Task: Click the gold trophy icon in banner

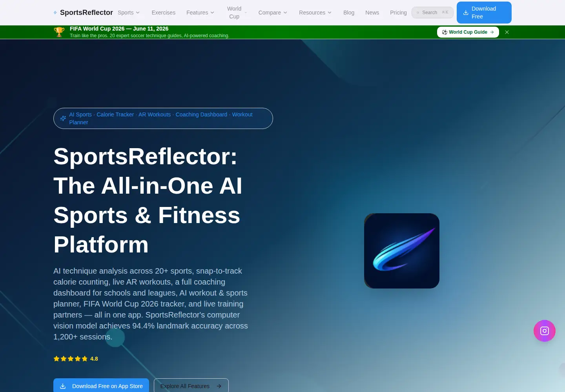Action: coord(59,32)
